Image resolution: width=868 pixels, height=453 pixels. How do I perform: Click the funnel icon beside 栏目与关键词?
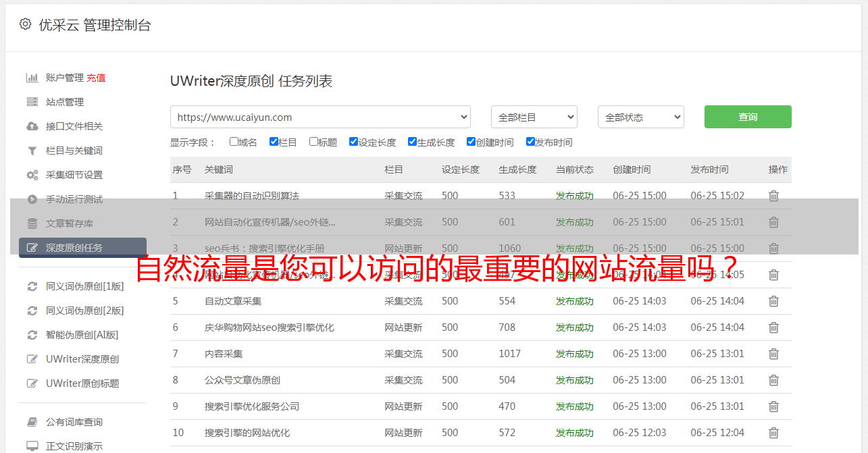click(x=32, y=151)
